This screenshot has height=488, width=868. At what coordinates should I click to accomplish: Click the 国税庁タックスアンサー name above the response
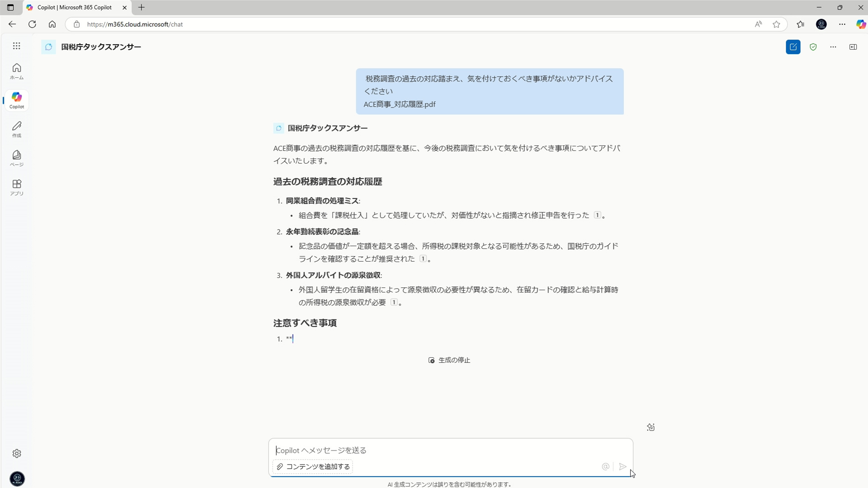coord(328,128)
